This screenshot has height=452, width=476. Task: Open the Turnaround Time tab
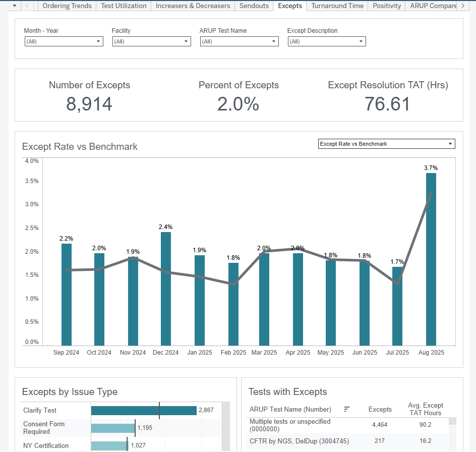[337, 6]
